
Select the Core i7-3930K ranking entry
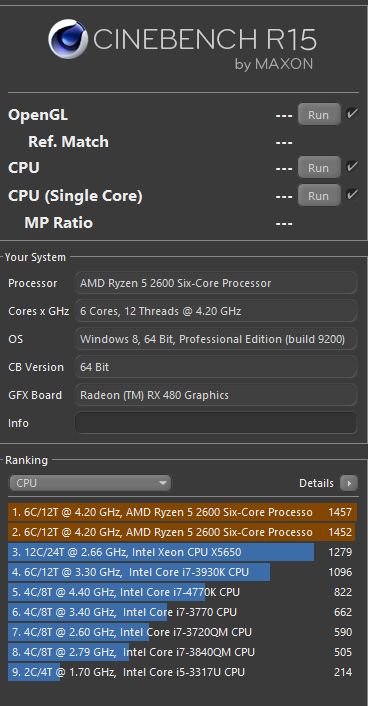[x=182, y=572]
